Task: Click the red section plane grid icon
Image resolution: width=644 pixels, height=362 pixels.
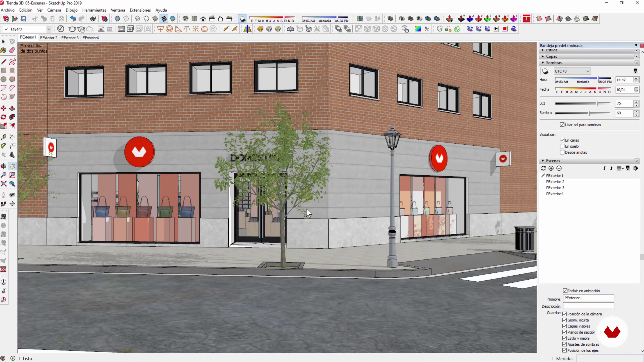Action: point(526,19)
